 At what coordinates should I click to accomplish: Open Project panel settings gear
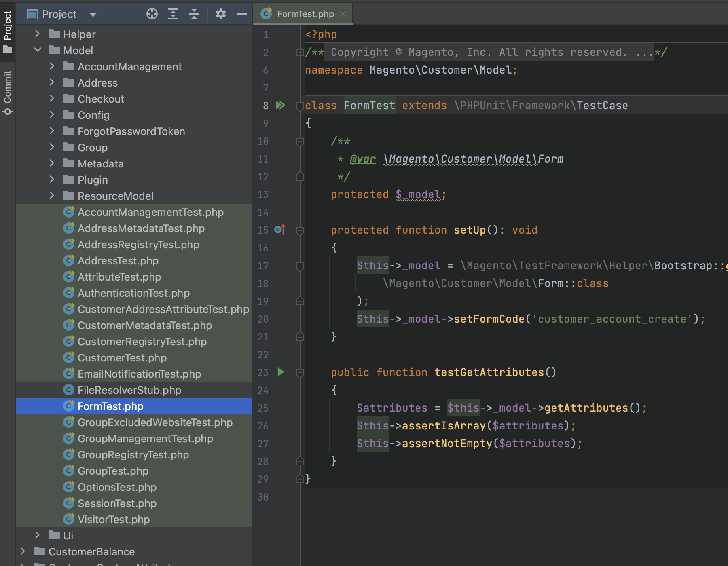coord(220,14)
